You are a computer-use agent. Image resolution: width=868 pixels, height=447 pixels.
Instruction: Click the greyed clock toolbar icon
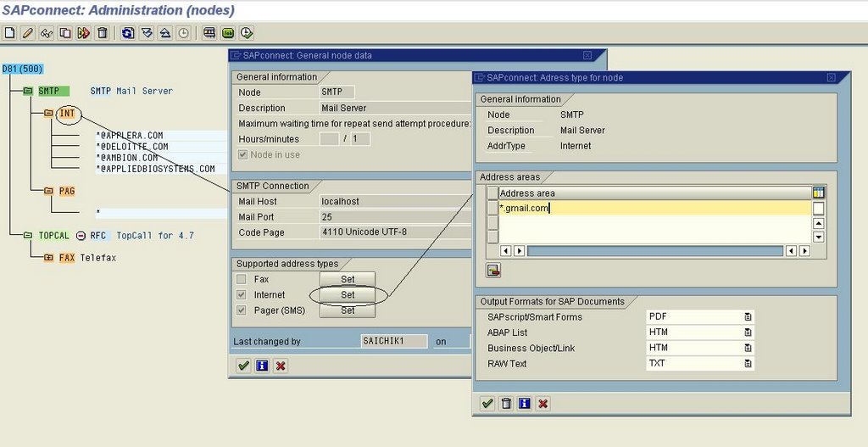183,33
